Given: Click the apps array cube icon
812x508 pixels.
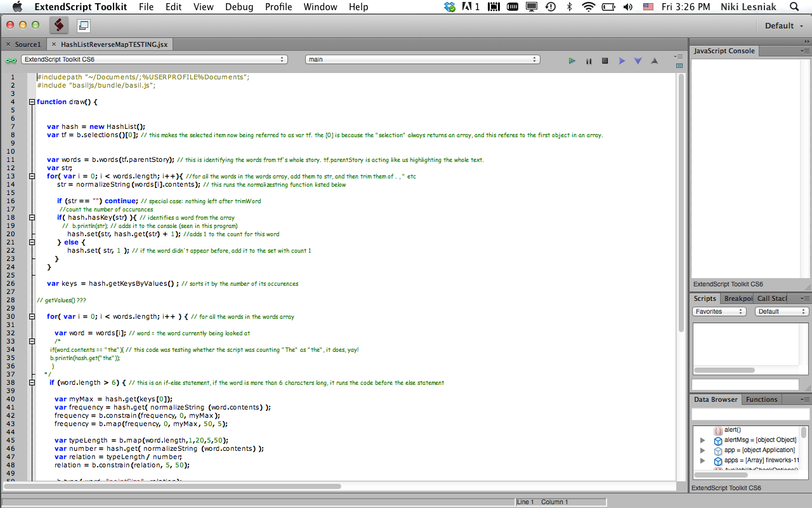Looking at the screenshot, I should (718, 461).
